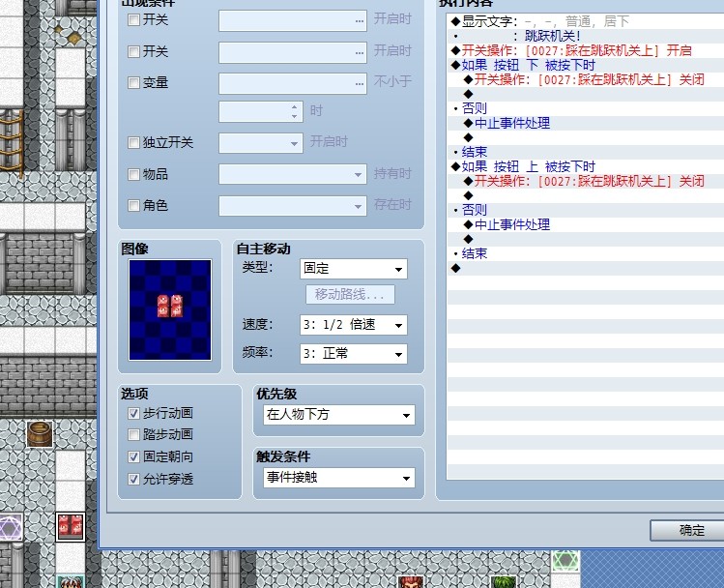Select the second 中止事件处理 line
724x588 pixels.
tap(585, 225)
